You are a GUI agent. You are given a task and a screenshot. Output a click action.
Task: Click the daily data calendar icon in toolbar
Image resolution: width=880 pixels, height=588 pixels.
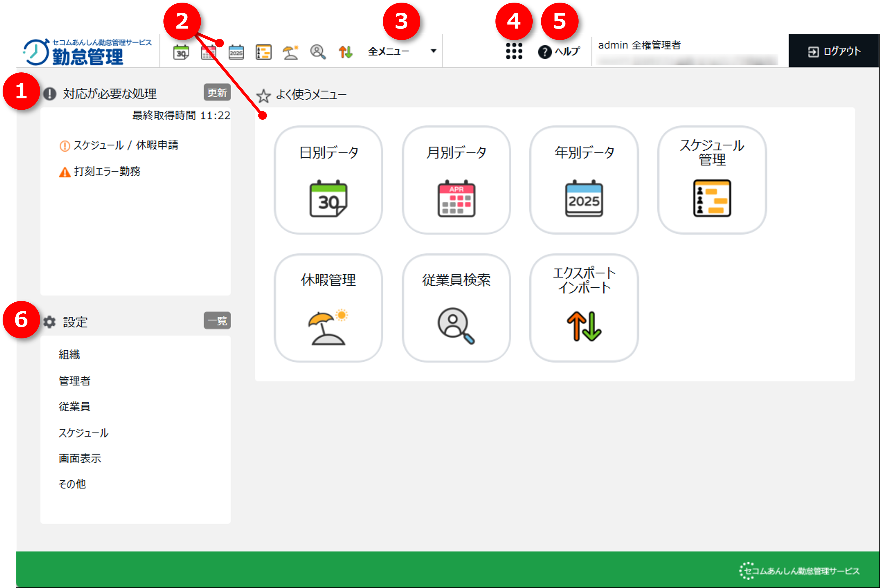pos(181,52)
